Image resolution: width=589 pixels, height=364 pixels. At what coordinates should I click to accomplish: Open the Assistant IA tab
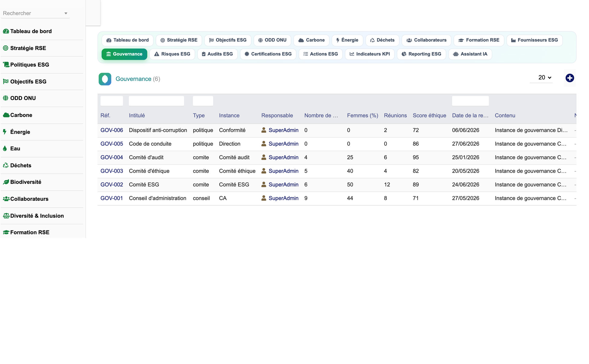click(470, 54)
